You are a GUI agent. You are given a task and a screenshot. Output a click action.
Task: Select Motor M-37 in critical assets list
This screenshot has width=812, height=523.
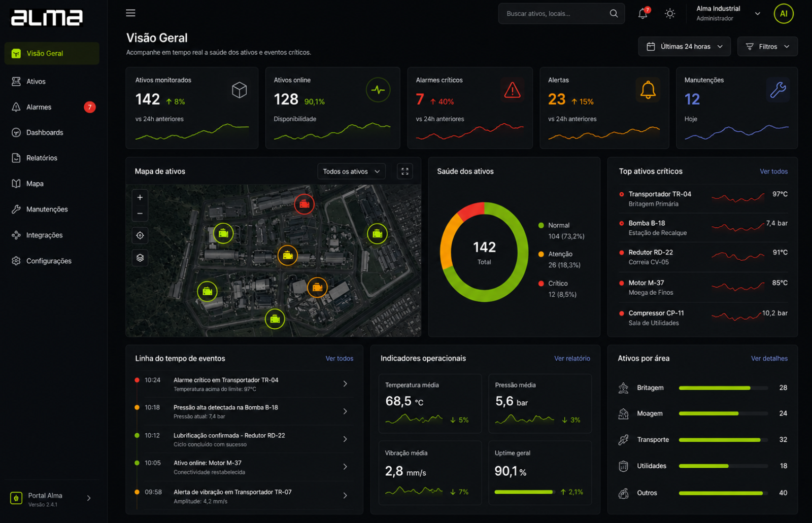pyautogui.click(x=703, y=288)
